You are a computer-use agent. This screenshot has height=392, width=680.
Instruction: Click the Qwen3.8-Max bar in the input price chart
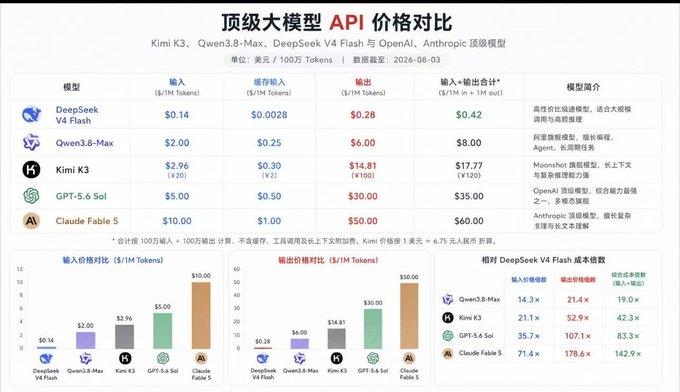[x=85, y=340]
